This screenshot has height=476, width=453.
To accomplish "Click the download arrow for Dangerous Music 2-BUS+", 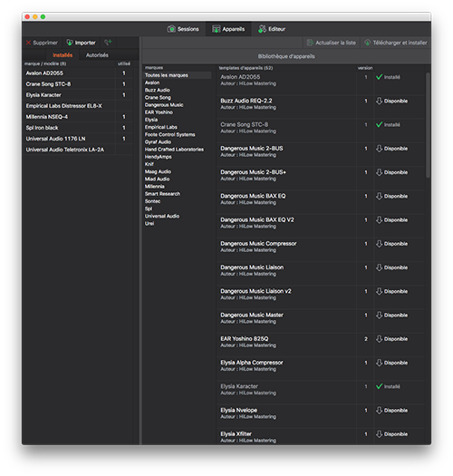I will tap(379, 172).
